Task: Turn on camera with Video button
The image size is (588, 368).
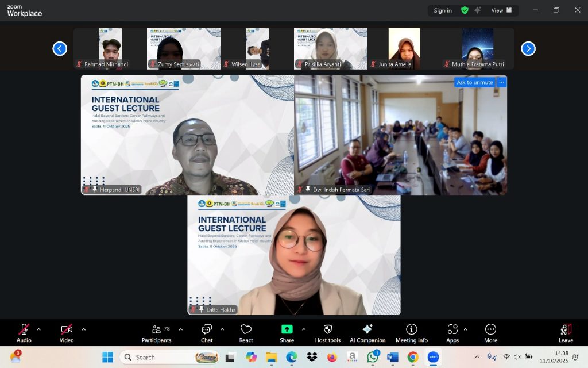Action: click(x=67, y=333)
